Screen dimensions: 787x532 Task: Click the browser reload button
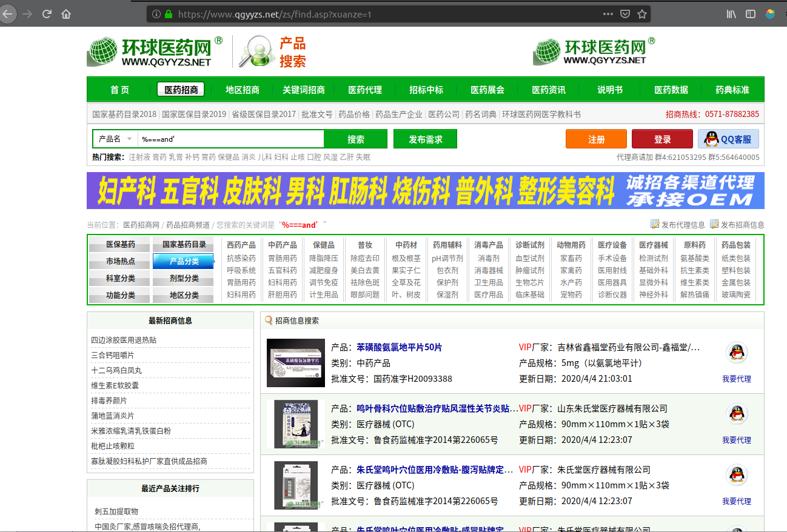point(47,14)
